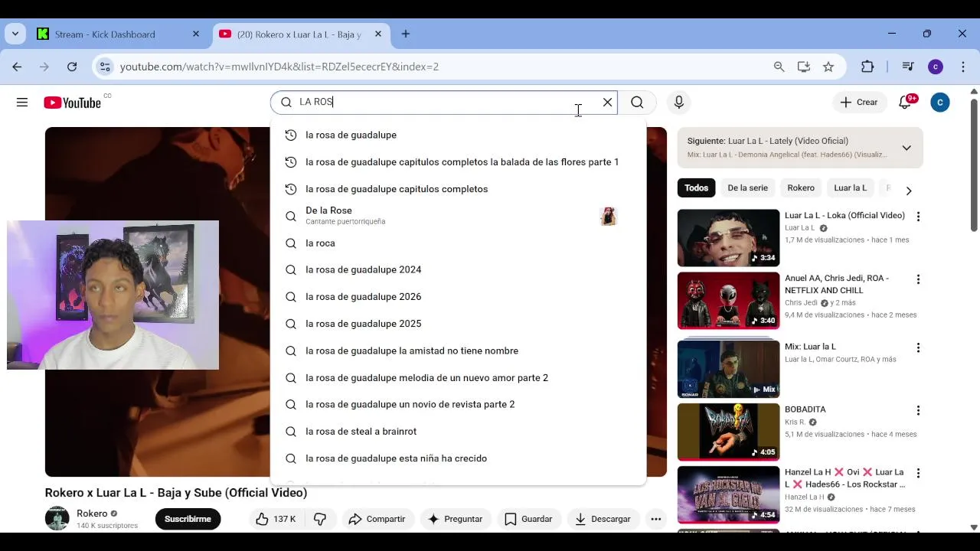
Task: Open a new browser tab
Action: (406, 34)
